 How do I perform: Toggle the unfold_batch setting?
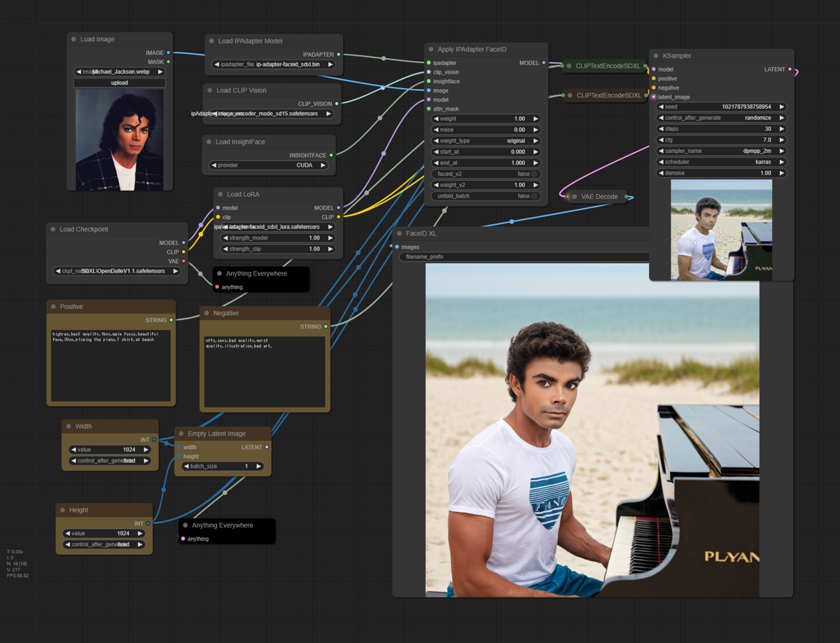tap(485, 195)
